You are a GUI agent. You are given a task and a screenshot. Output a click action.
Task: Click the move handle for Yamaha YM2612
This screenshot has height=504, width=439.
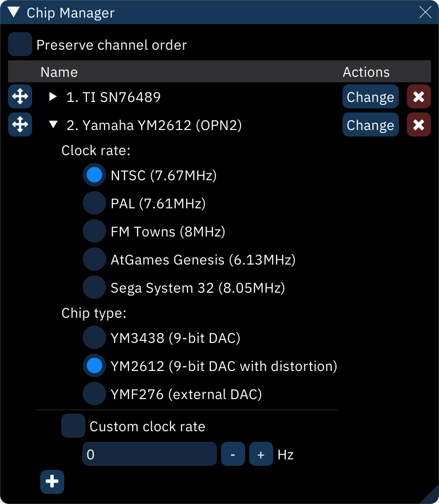point(20,124)
